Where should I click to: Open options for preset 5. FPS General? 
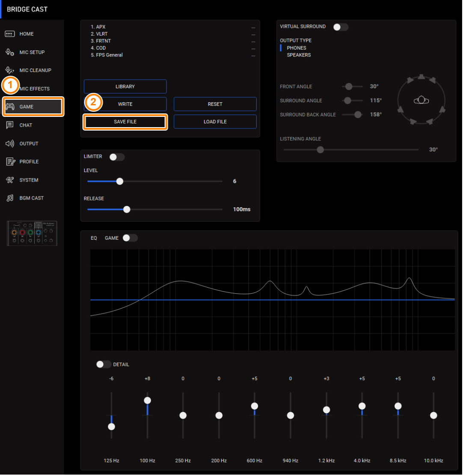(253, 55)
